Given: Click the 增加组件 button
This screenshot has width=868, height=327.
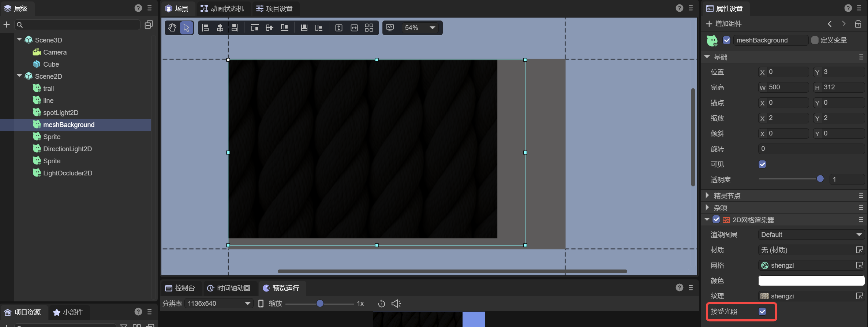Looking at the screenshot, I should [723, 24].
